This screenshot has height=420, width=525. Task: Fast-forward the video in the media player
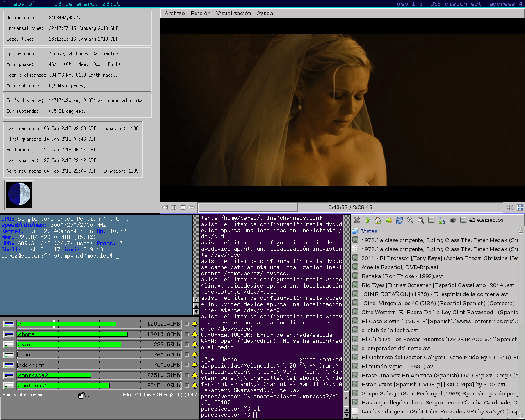pos(192,208)
